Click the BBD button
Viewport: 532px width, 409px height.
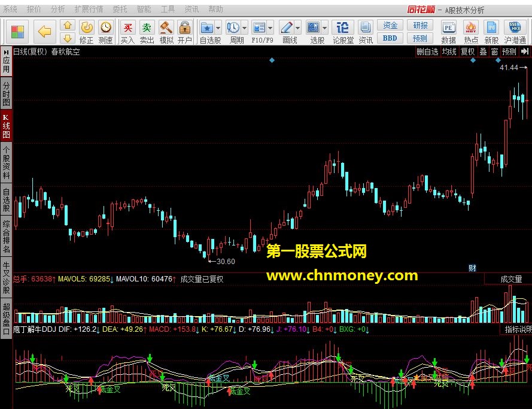[x=390, y=38]
